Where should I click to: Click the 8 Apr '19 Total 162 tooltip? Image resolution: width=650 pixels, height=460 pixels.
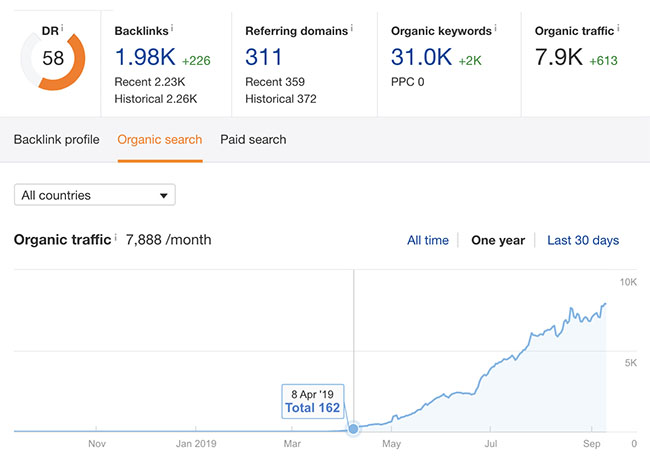pyautogui.click(x=312, y=401)
